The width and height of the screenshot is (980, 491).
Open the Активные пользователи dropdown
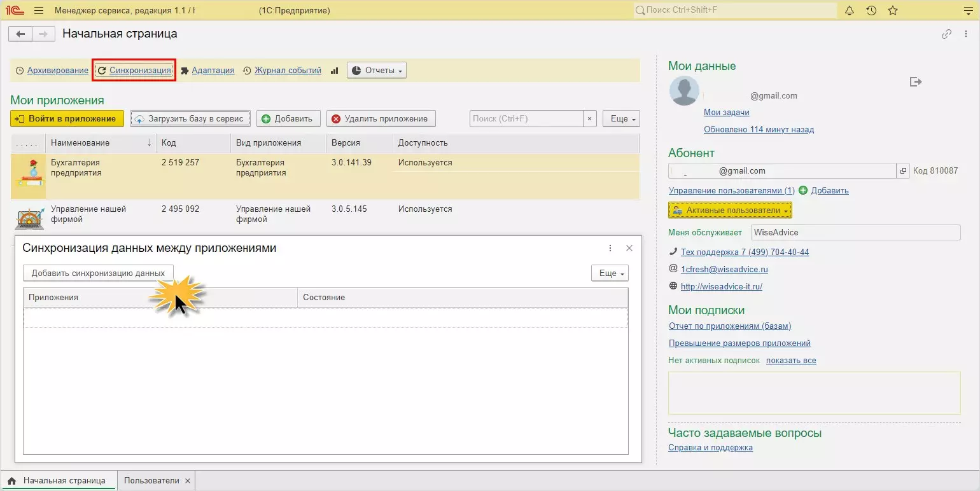pyautogui.click(x=730, y=210)
